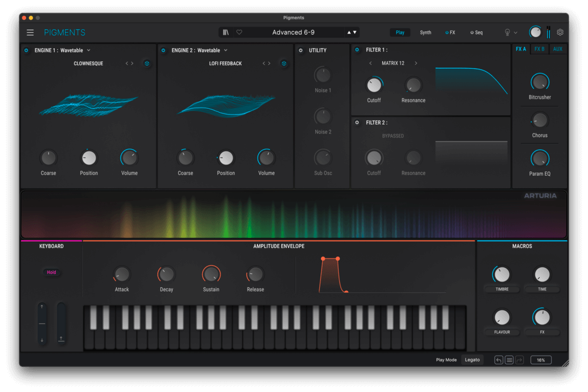Screen dimensions: 588x392
Task: Select the FX B tab
Action: coord(539,49)
